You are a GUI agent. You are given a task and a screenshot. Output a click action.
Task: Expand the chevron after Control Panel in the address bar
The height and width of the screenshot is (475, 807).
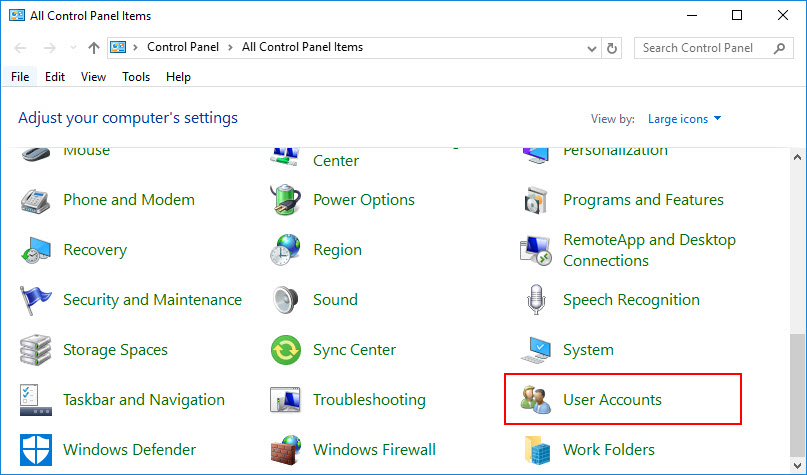click(231, 47)
